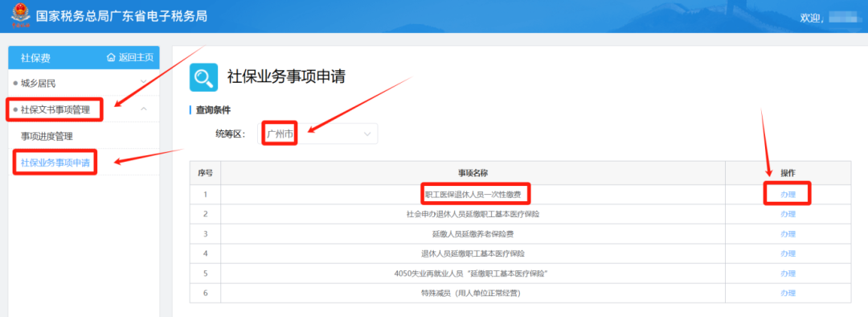The height and width of the screenshot is (317, 868).
Task: Click 特殊减员（用人单位正常经营） item name
Action: tap(473, 293)
